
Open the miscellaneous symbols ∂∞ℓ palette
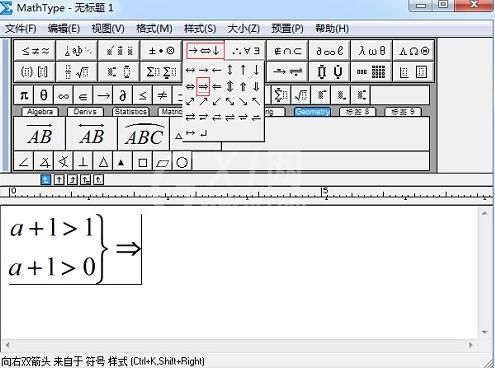[x=329, y=51]
